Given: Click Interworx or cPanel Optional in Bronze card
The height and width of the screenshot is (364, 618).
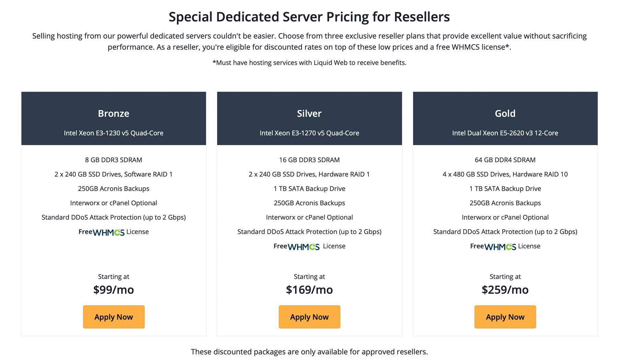Looking at the screenshot, I should click(114, 203).
